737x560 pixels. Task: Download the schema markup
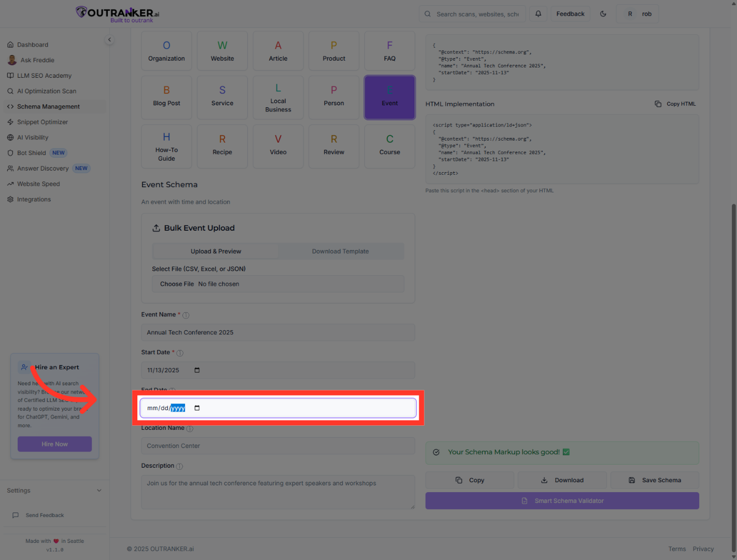point(562,480)
